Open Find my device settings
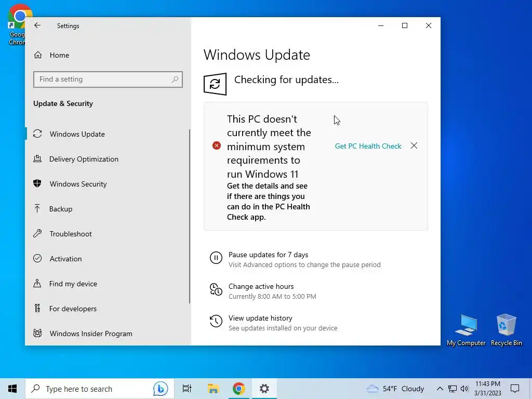The image size is (532, 399). pyautogui.click(x=107, y=284)
